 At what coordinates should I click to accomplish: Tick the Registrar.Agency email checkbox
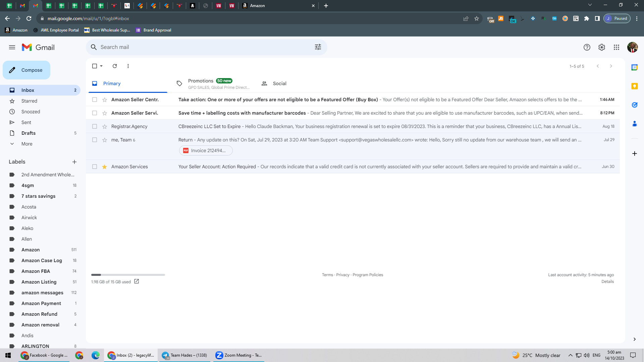95,126
